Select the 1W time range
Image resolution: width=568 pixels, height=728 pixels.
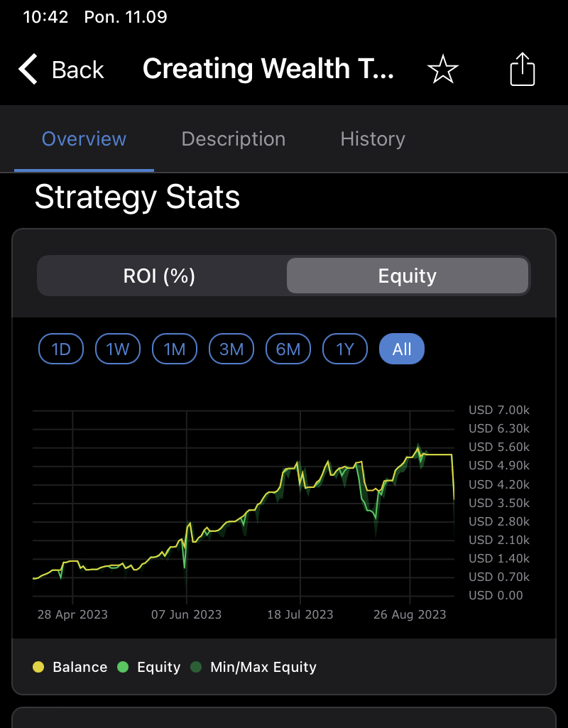[118, 349]
